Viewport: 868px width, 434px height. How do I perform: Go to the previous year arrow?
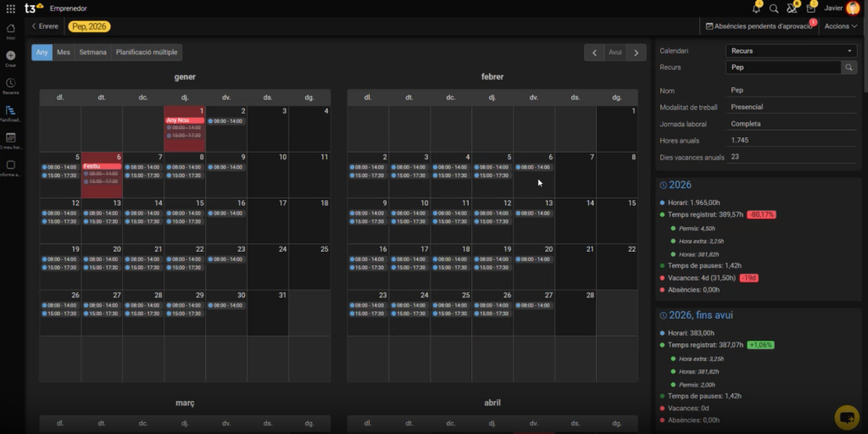[593, 53]
